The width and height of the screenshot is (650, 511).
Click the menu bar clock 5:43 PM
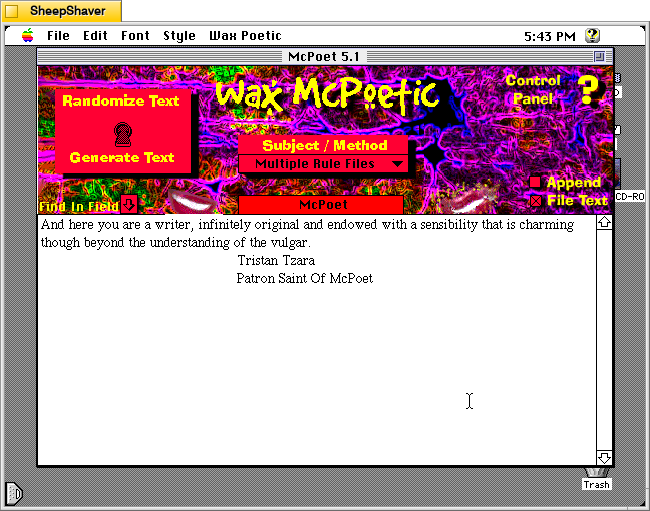click(550, 36)
